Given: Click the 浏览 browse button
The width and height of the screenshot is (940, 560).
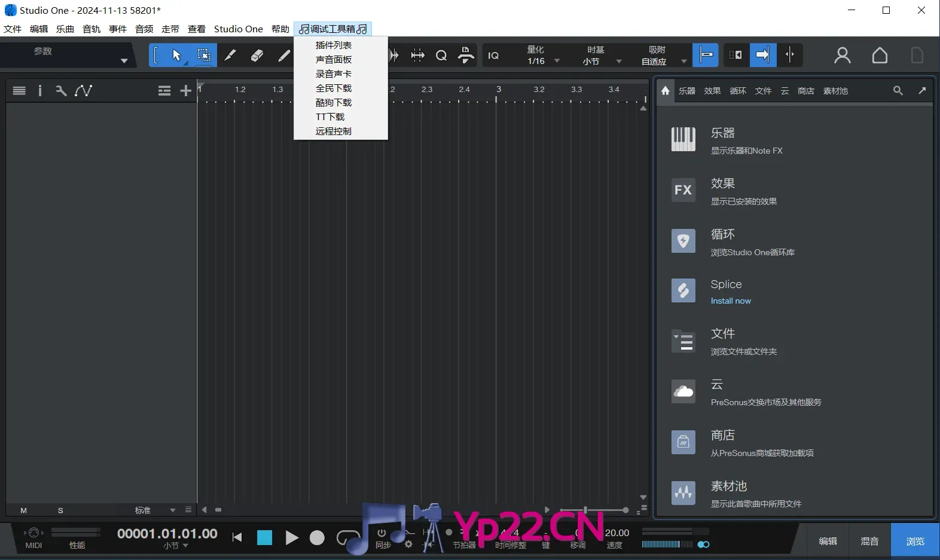Looking at the screenshot, I should click(915, 541).
